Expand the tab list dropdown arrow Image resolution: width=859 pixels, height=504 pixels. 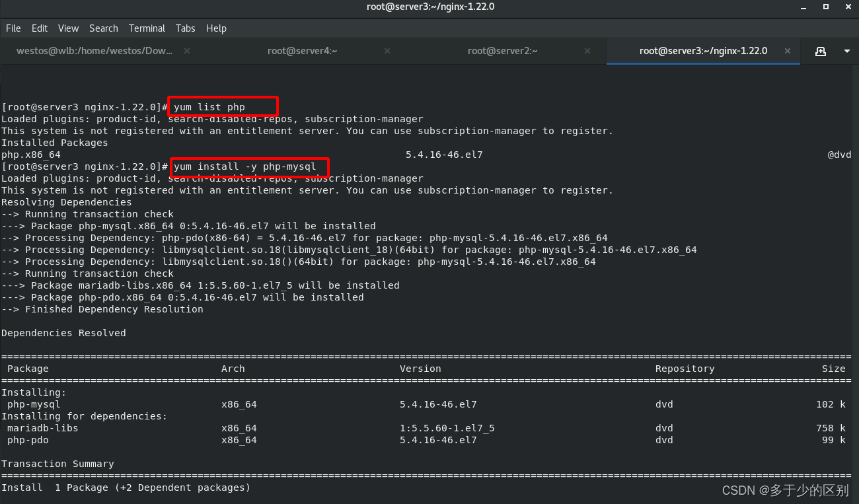tap(847, 51)
